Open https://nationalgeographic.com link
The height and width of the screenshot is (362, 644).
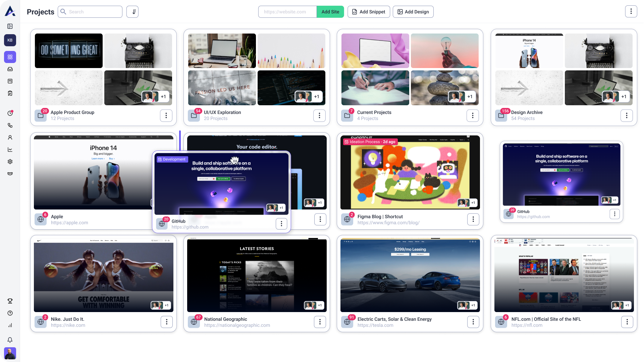(237, 325)
